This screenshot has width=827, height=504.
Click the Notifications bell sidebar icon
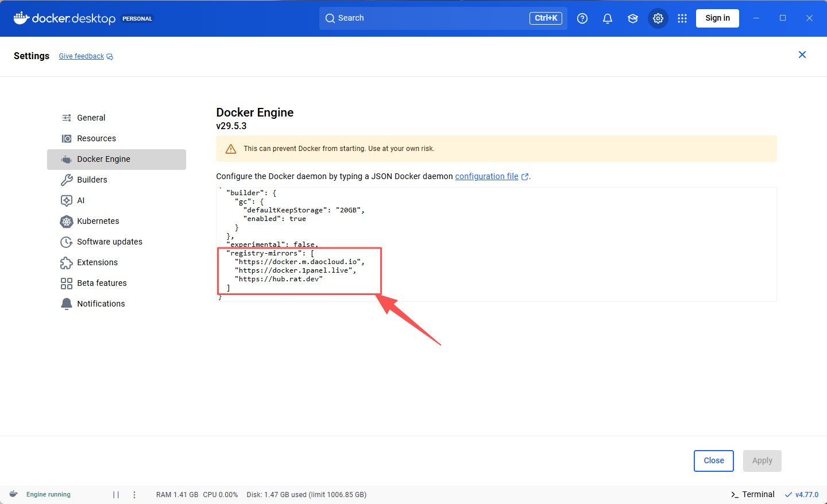coord(67,304)
